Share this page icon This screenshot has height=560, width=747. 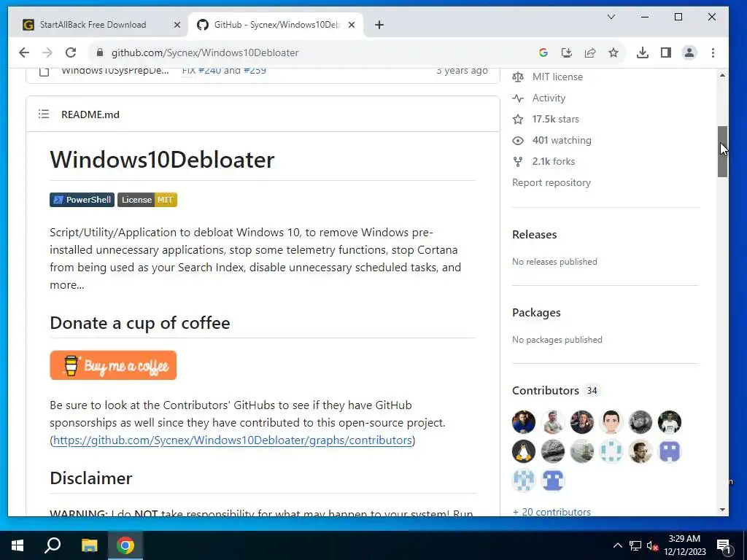coord(589,52)
